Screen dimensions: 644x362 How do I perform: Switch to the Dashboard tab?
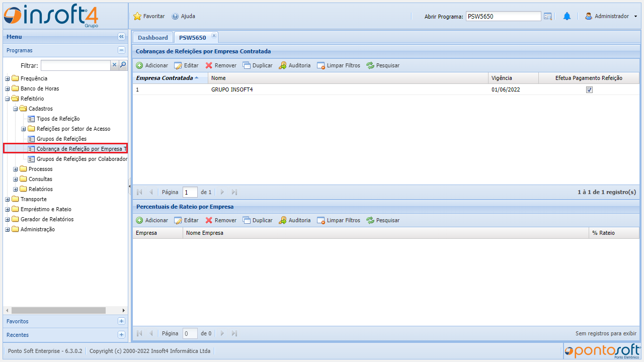152,38
